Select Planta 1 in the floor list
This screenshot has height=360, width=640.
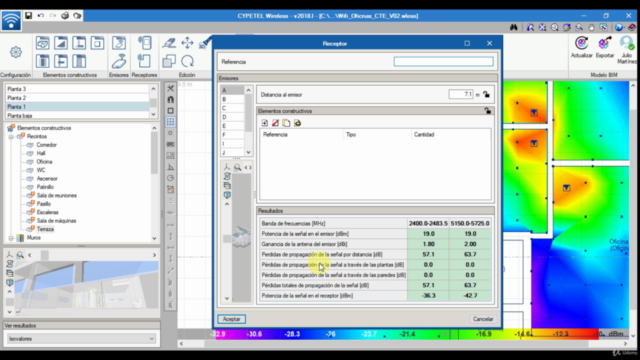pos(78,107)
